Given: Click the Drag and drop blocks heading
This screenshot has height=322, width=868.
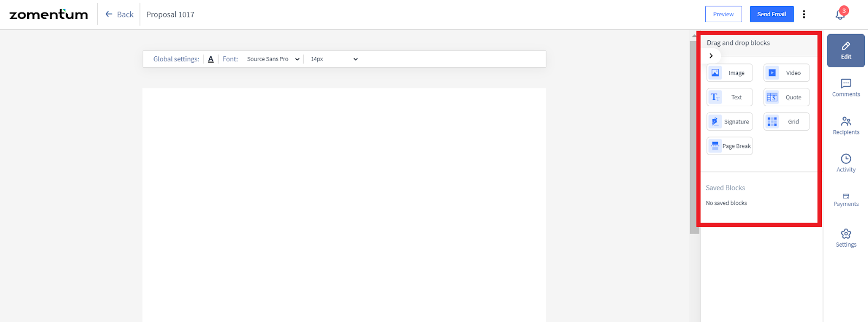Looking at the screenshot, I should [x=738, y=43].
